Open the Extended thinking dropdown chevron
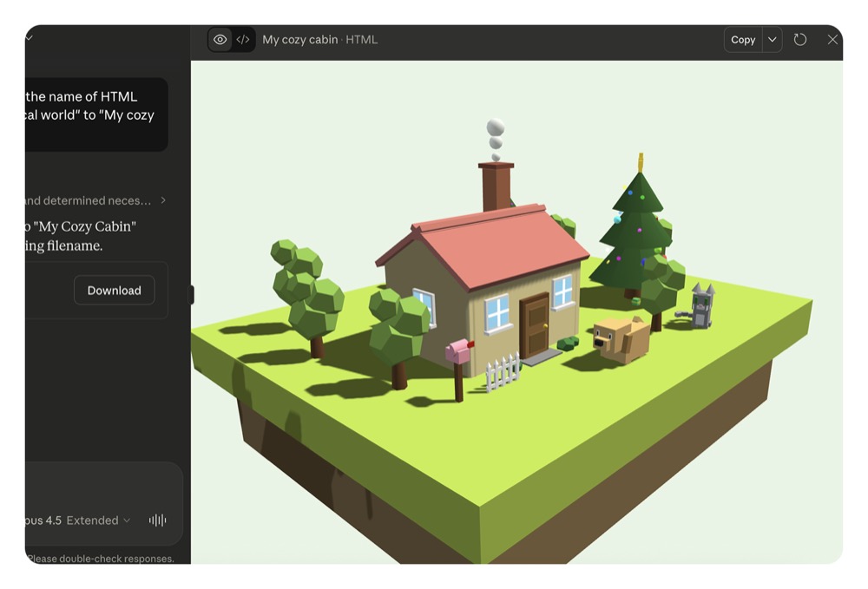Image resolution: width=868 pixels, height=589 pixels. (x=127, y=520)
